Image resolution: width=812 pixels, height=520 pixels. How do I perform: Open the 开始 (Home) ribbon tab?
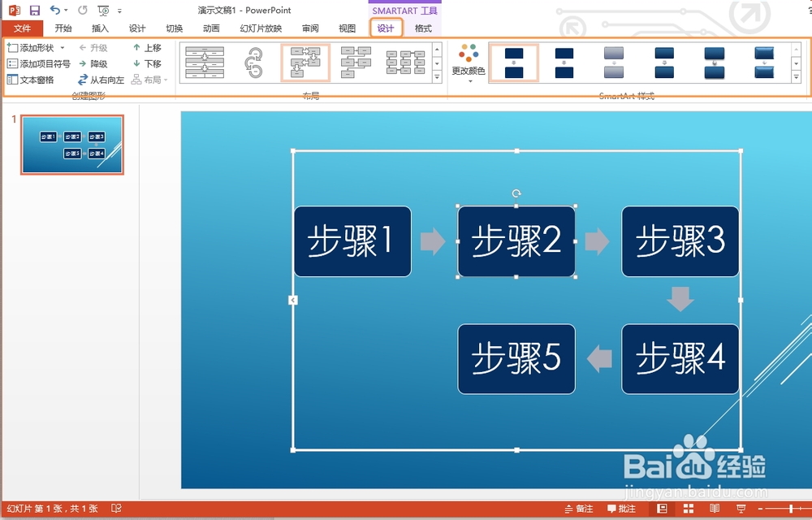(64, 28)
